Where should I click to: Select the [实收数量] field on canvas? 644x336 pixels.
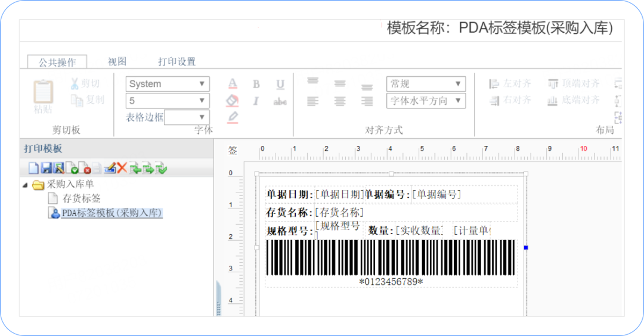click(x=419, y=231)
